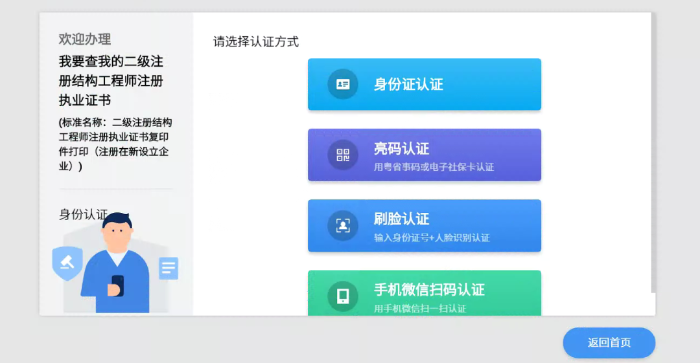Click the 欢迎办理 welcome text
Image resolution: width=700 pixels, height=363 pixels.
pos(85,39)
